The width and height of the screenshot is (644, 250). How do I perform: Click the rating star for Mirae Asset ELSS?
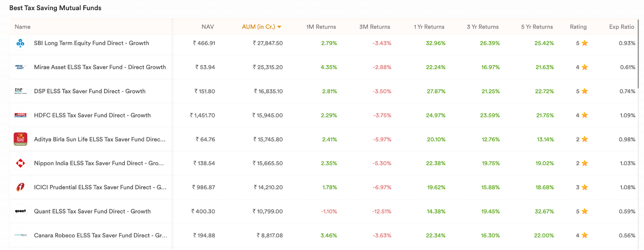tap(585, 67)
